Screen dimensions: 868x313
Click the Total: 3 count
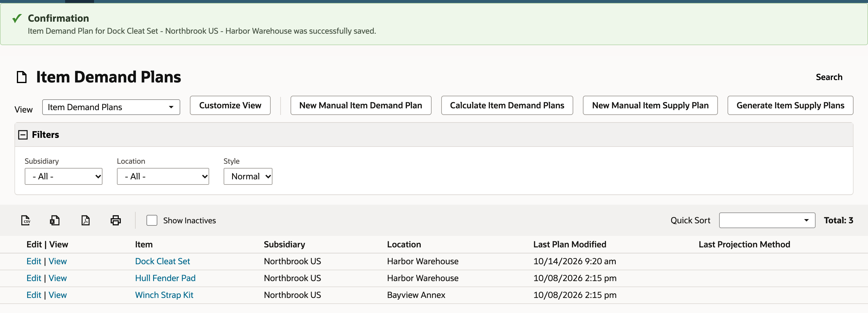(838, 220)
